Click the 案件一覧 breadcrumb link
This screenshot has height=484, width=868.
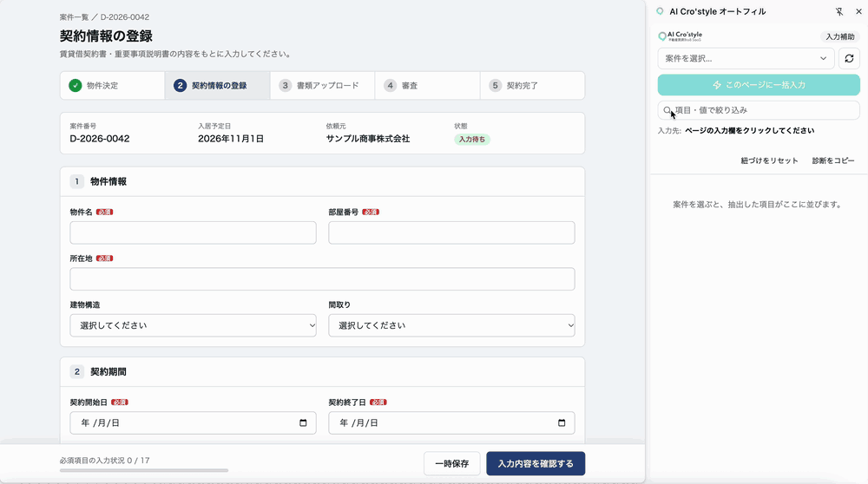[x=74, y=17]
